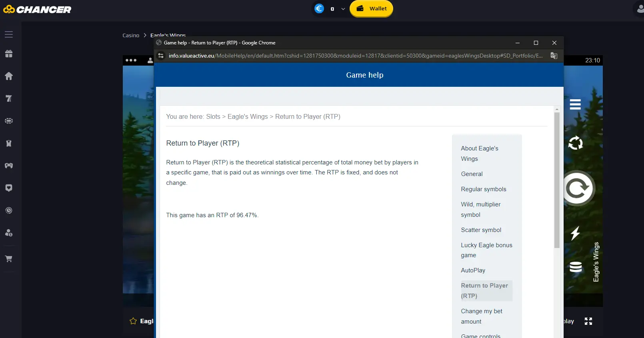This screenshot has height=338, width=644.
Task: Expand the balance currency dropdown arrow
Action: 343,9
